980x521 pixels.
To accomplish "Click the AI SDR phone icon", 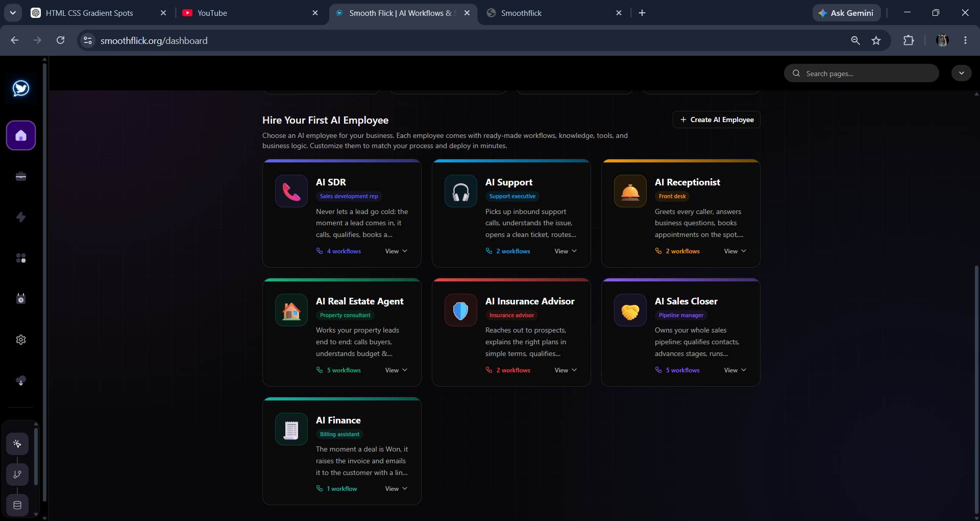I will (291, 191).
